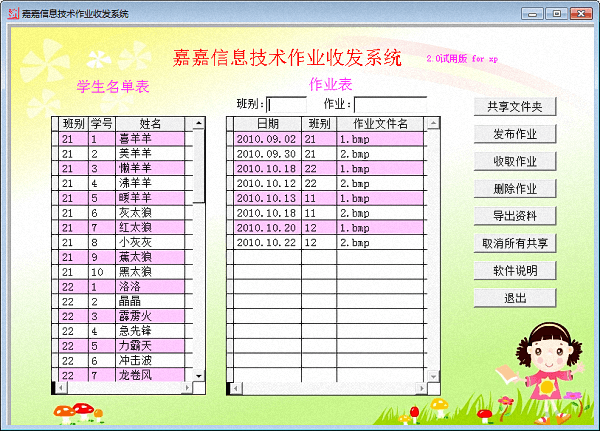Screen dimensions: 600x431
Task: Click the 班别 input field
Action: [x=286, y=104]
